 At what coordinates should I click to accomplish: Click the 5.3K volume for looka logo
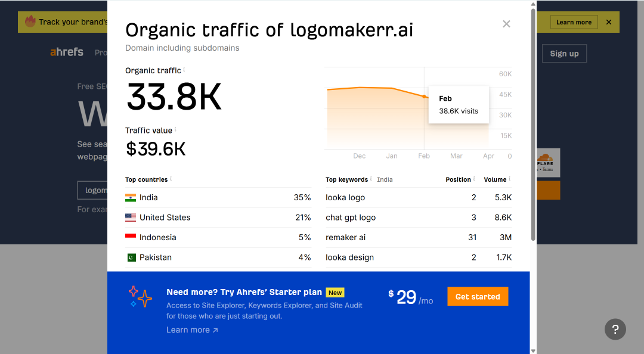click(503, 197)
